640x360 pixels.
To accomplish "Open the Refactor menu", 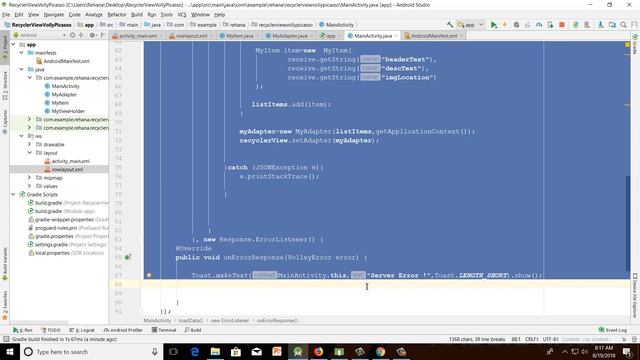I will point(117,14).
